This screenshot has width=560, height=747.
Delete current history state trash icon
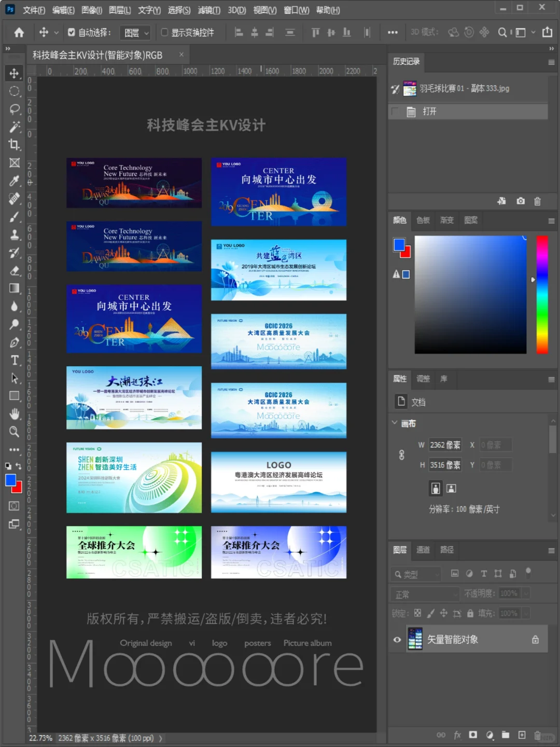click(x=538, y=201)
